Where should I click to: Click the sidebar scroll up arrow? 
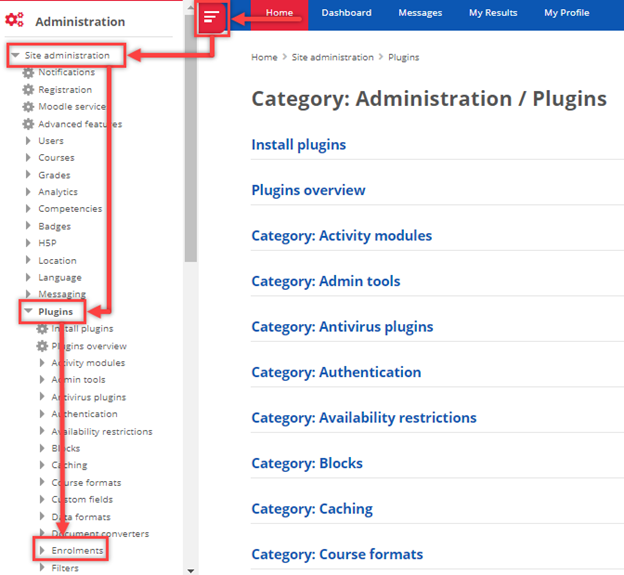point(191,8)
